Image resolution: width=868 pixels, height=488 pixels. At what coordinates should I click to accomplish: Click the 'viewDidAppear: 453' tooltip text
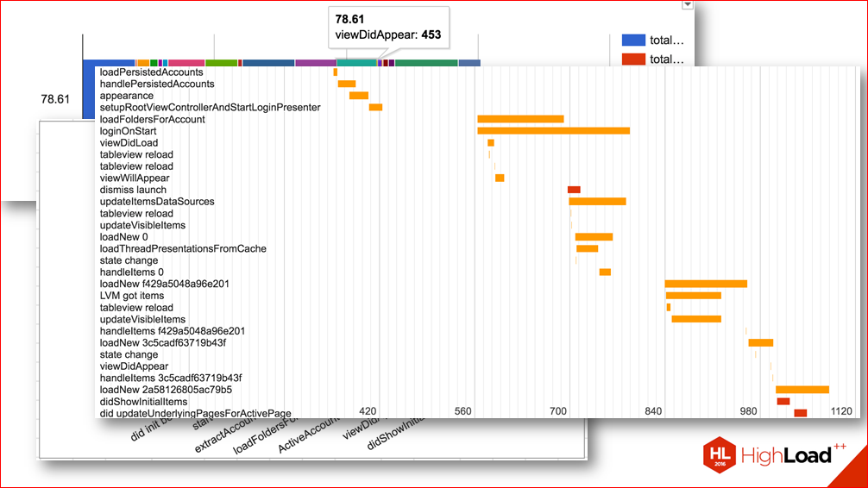point(388,34)
